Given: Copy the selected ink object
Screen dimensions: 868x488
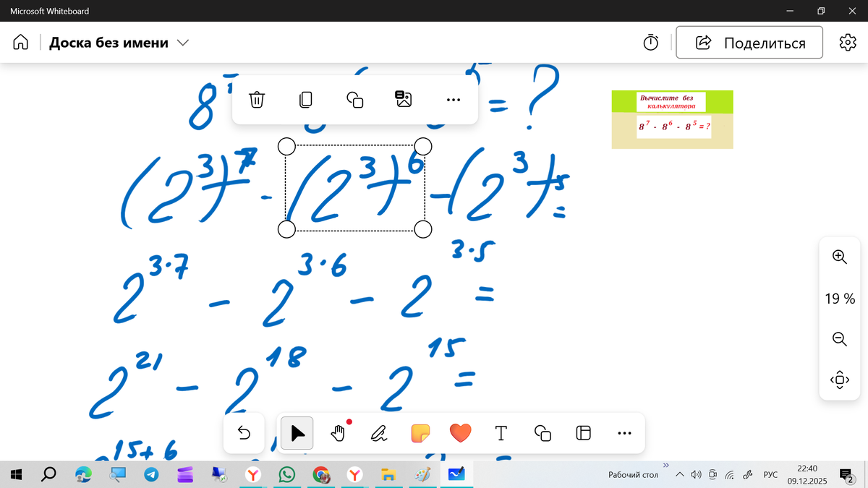Looking at the screenshot, I should pyautogui.click(x=305, y=100).
